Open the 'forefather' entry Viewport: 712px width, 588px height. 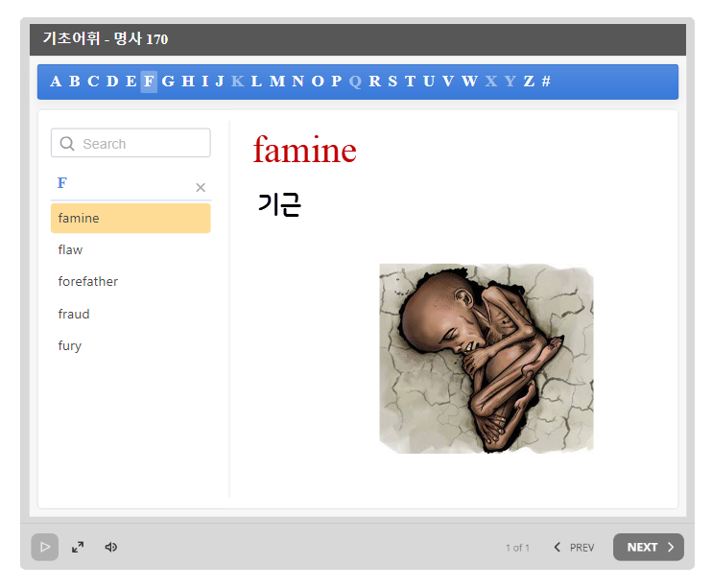(x=88, y=281)
